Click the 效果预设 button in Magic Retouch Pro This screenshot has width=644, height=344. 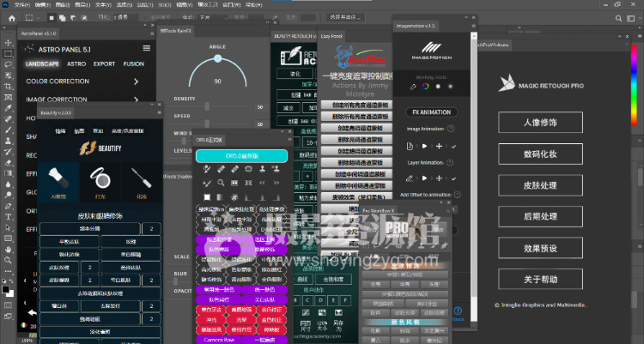pyautogui.click(x=540, y=249)
